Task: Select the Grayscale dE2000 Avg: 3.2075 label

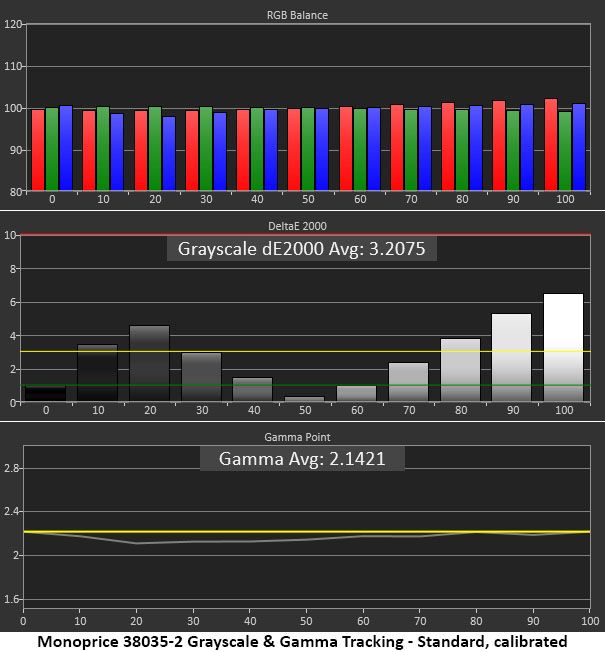Action: (x=301, y=249)
